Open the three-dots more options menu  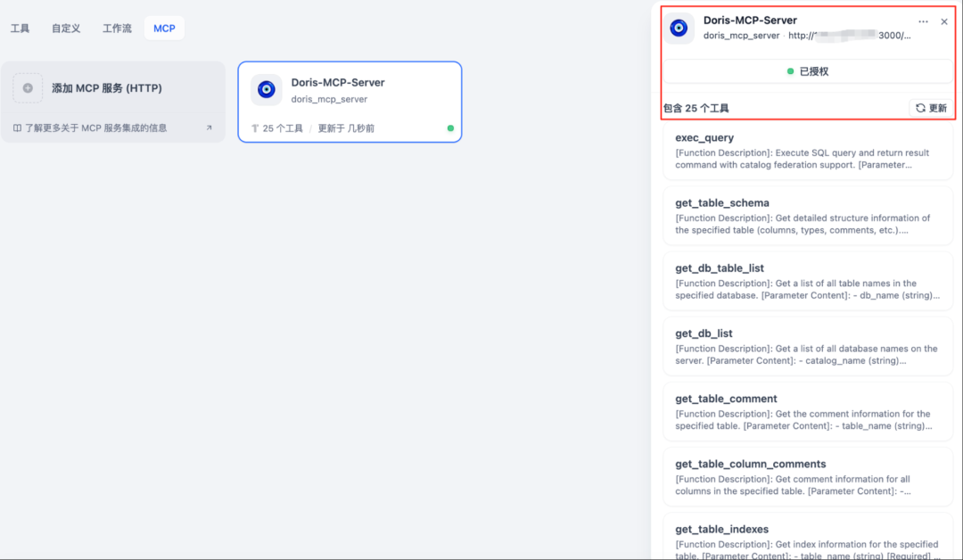[923, 21]
